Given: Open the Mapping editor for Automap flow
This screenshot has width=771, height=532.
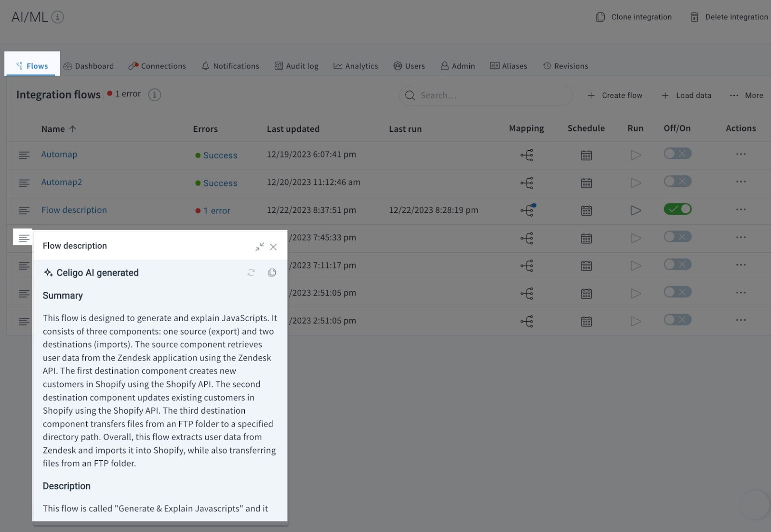Looking at the screenshot, I should coord(526,155).
